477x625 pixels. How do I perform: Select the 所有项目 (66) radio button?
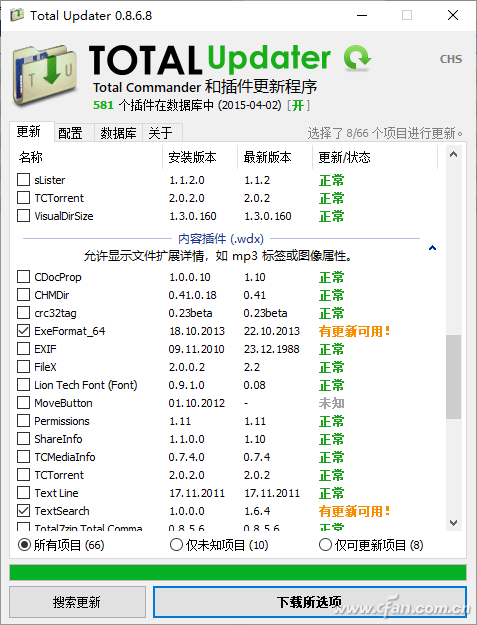click(24, 544)
